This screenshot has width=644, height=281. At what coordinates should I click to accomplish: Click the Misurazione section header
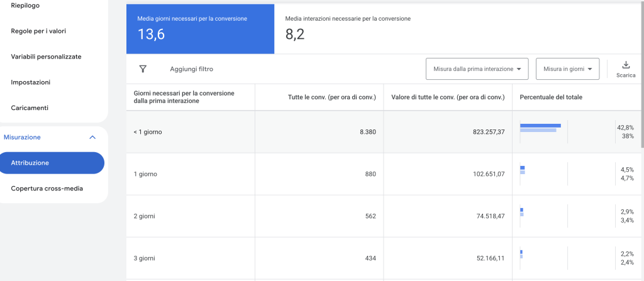pyautogui.click(x=22, y=137)
